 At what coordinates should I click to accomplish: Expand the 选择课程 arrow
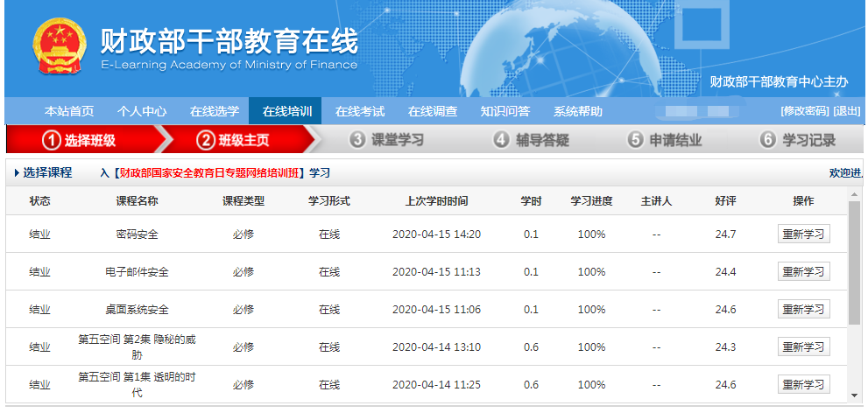point(18,173)
